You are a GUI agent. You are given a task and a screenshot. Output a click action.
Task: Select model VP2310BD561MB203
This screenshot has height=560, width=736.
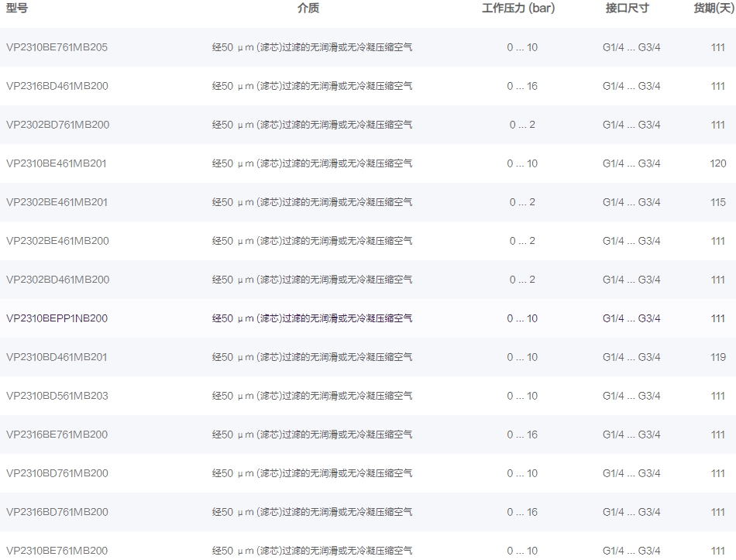tap(57, 396)
